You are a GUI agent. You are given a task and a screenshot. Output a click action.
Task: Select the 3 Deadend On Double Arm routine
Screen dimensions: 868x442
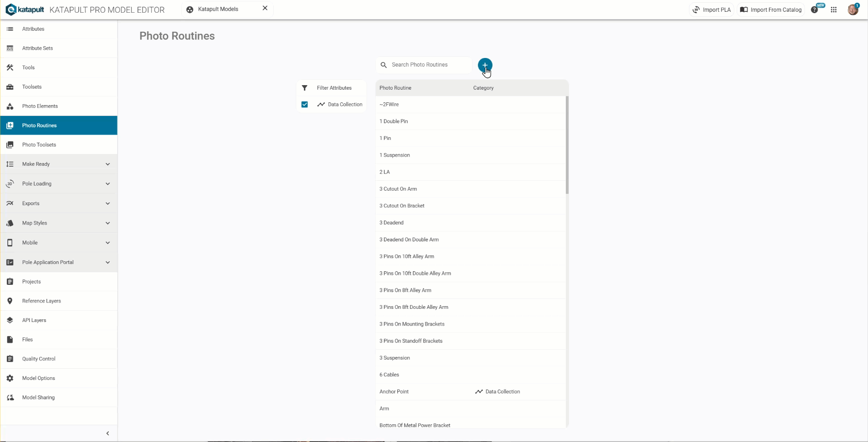[471, 240]
